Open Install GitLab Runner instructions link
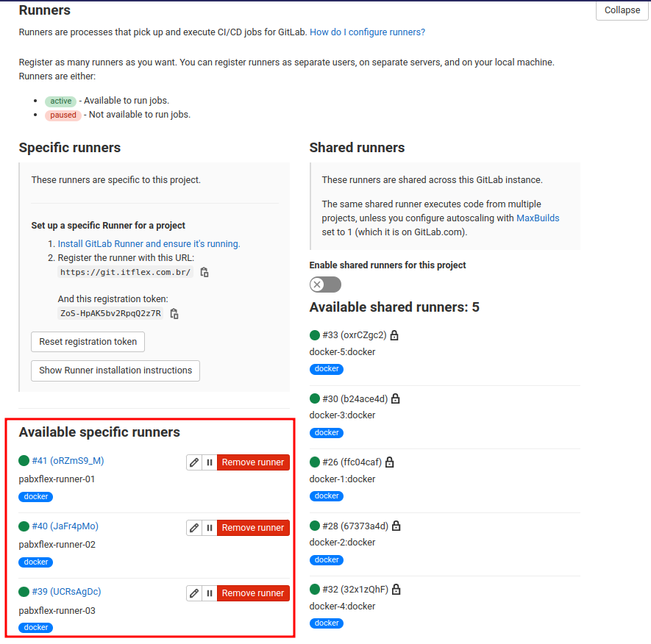The height and width of the screenshot is (644, 651). tap(149, 244)
